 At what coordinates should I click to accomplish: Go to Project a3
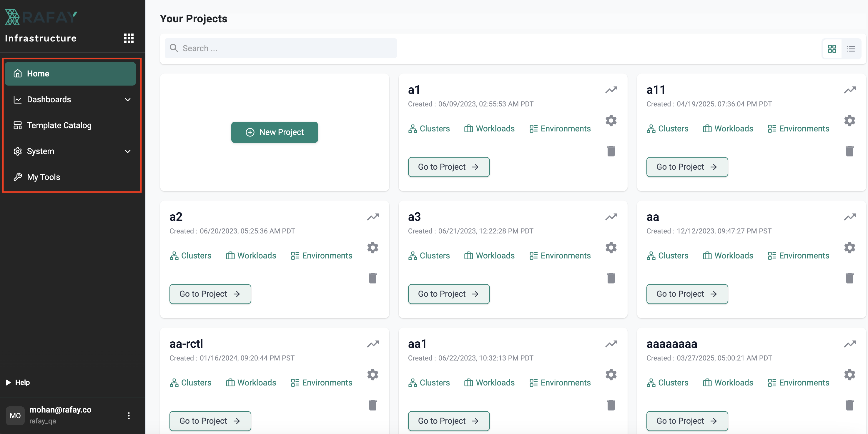tap(448, 294)
